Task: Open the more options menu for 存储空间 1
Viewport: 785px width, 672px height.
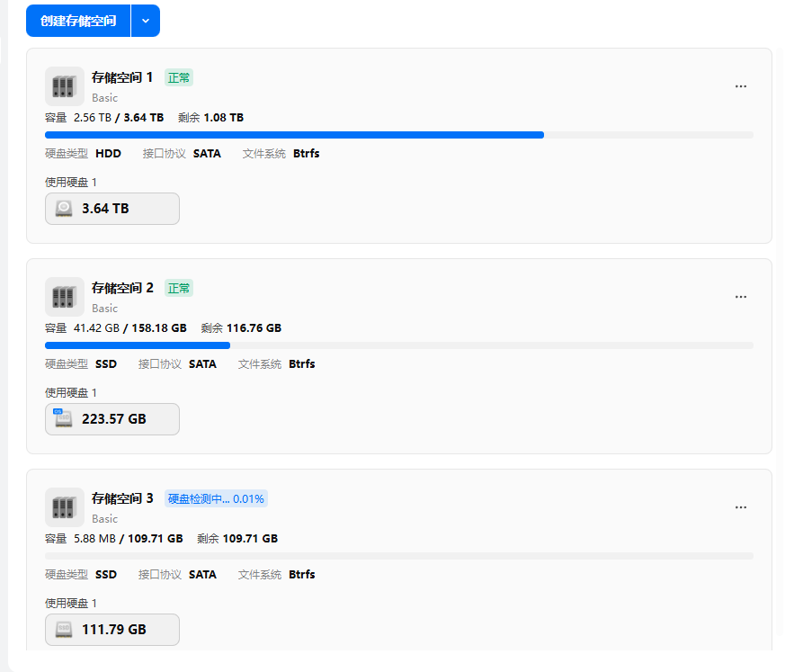Action: click(x=741, y=86)
